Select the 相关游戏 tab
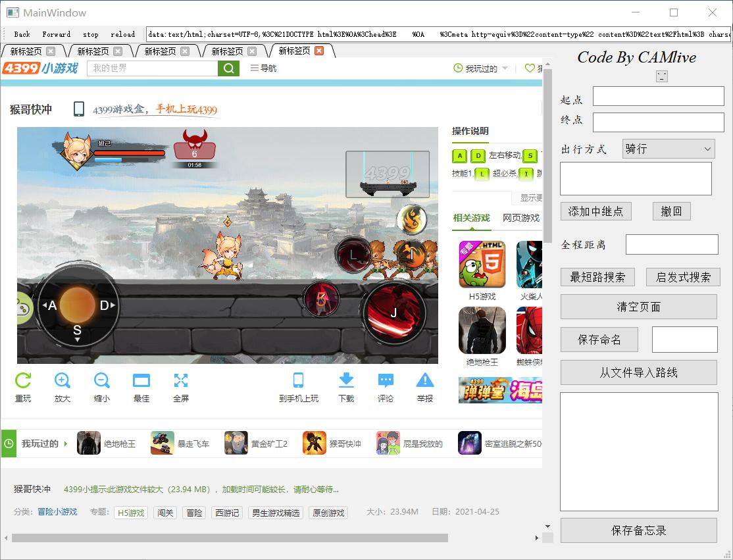Image resolution: width=733 pixels, height=560 pixels. pos(472,218)
